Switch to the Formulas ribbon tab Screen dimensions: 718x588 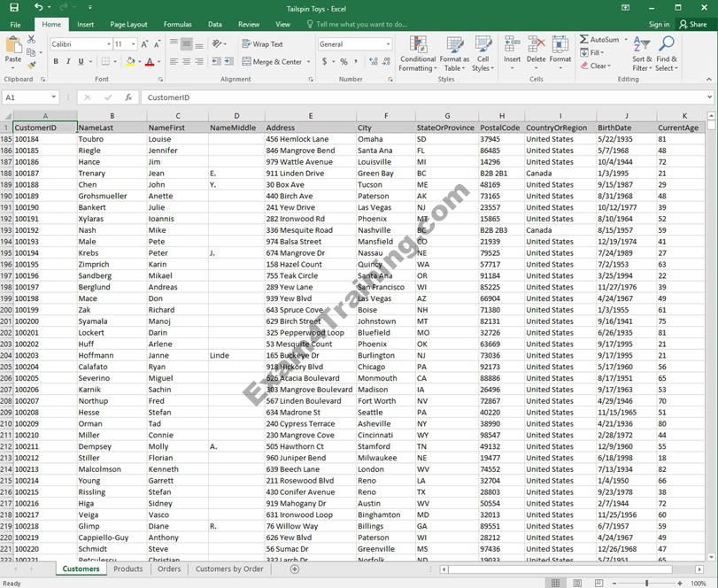point(177,24)
